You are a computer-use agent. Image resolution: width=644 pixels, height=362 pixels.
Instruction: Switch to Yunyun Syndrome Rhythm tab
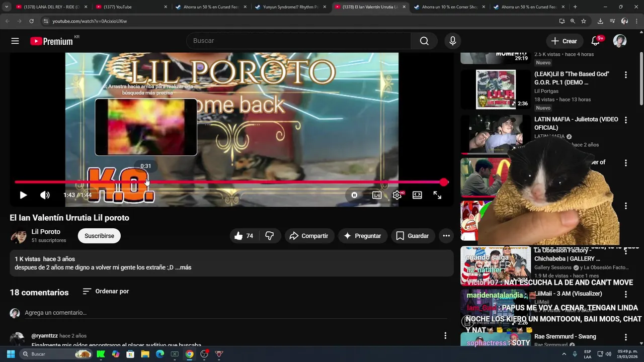point(290,7)
